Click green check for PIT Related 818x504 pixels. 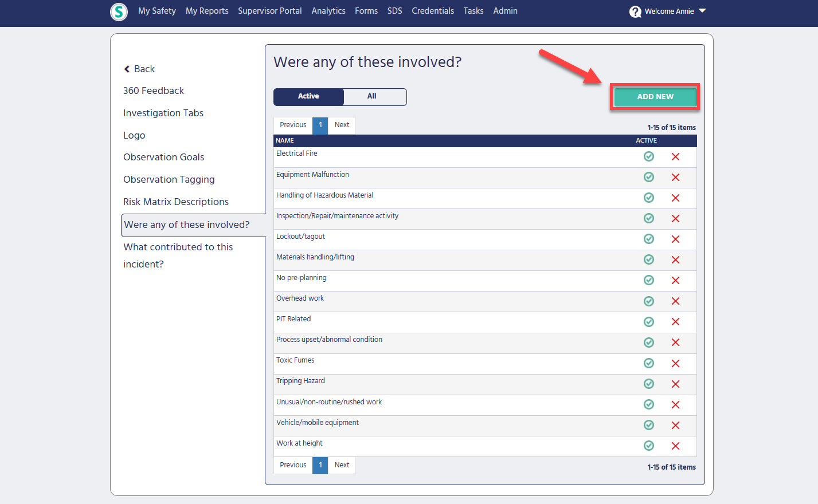click(x=649, y=322)
